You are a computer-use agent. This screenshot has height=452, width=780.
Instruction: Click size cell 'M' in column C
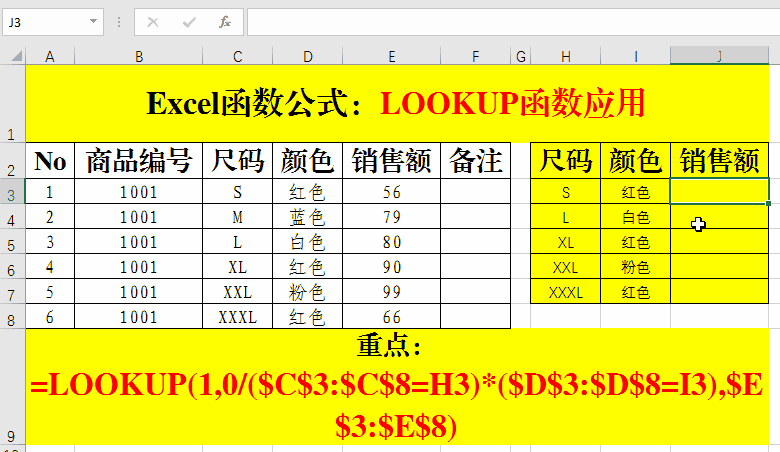[238, 216]
